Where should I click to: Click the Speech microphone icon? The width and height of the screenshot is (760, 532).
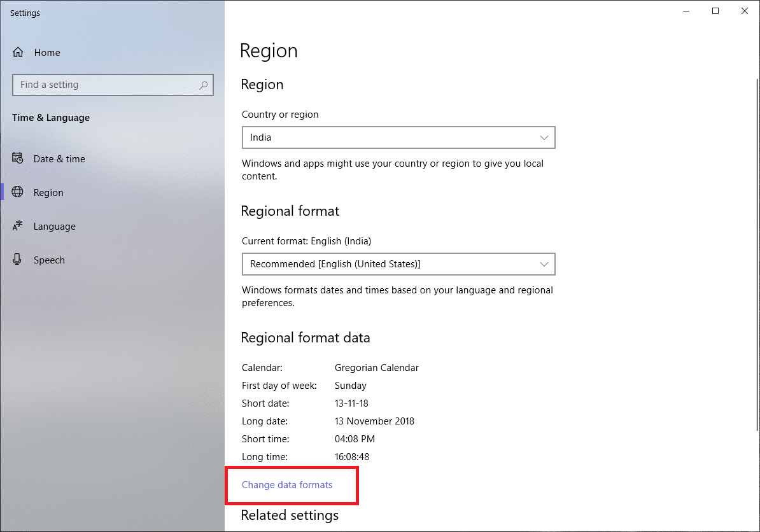point(17,259)
